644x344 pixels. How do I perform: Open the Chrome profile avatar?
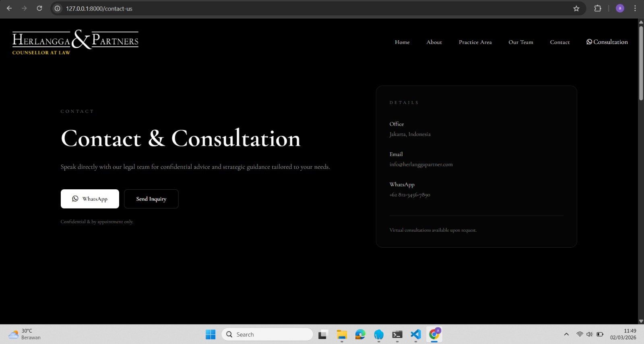tap(620, 8)
